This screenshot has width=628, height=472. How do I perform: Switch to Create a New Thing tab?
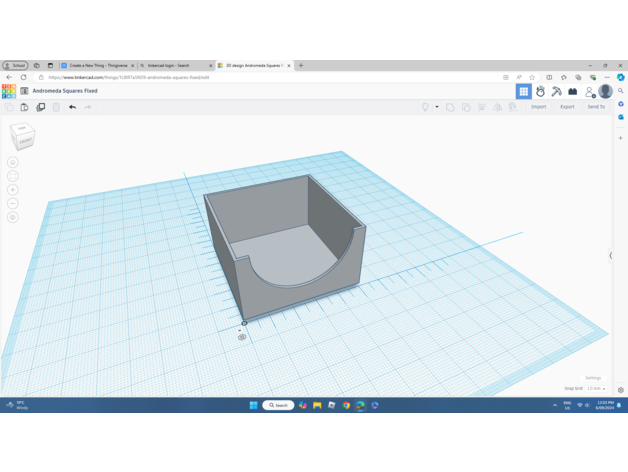click(x=97, y=65)
